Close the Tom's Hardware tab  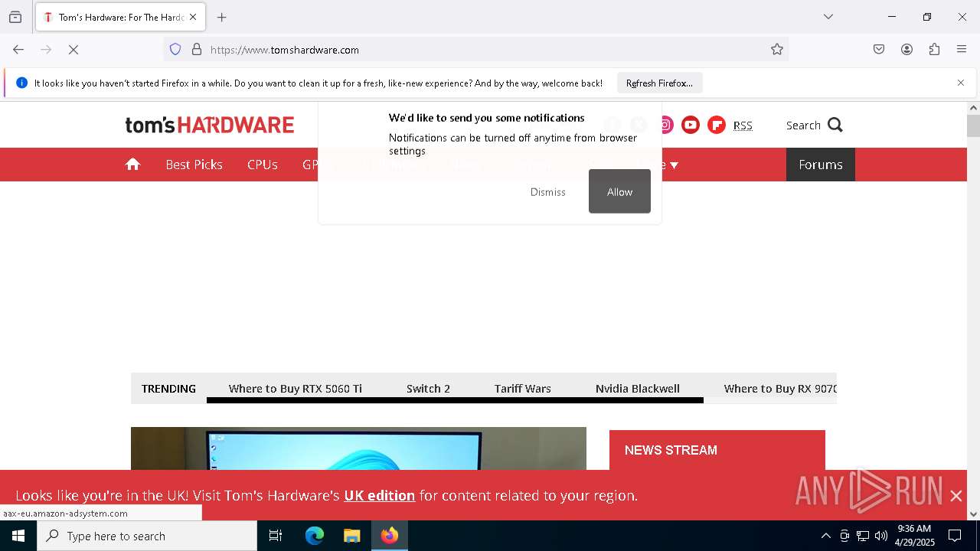click(193, 17)
